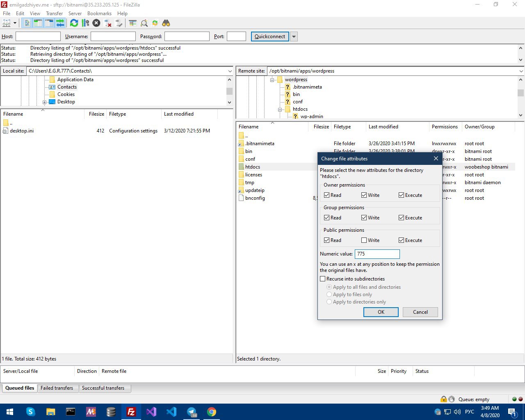Enable Recurse into subdirectories
Viewport: 525px width, 420px height.
point(323,279)
